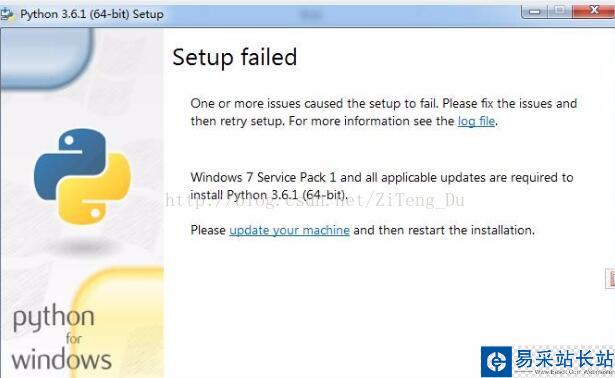The image size is (615, 378).
Task: Click the csdn blog watermark URL text
Action: [x=315, y=200]
